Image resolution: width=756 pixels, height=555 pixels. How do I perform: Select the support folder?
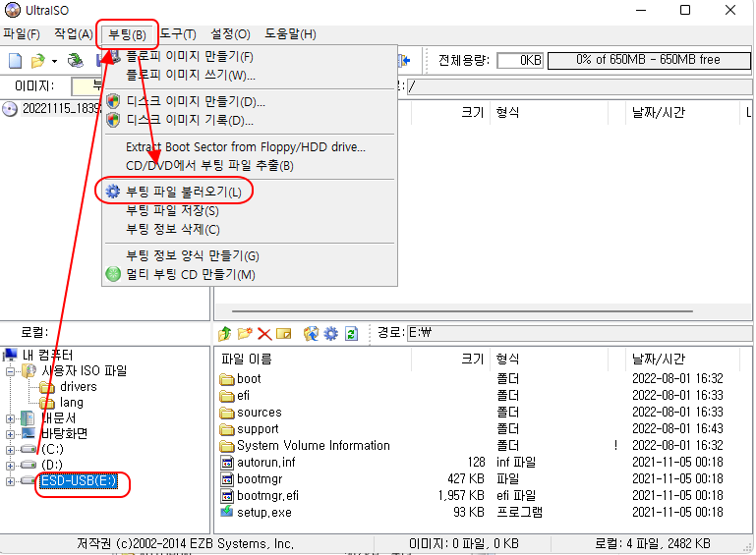[258, 429]
